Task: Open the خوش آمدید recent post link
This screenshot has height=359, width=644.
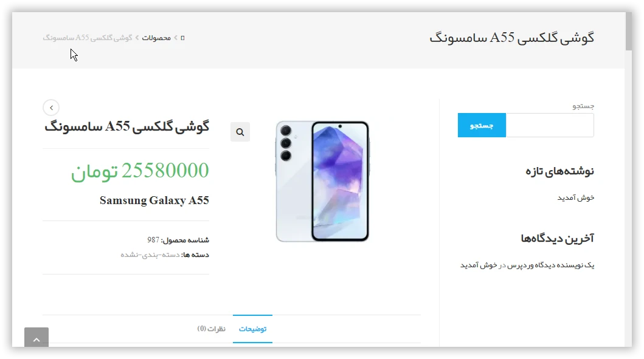Action: click(575, 198)
